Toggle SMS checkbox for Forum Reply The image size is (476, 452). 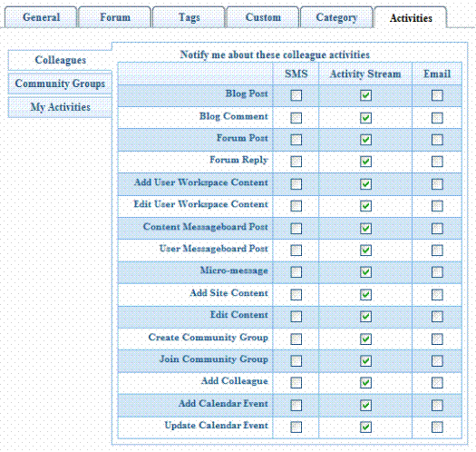pyautogui.click(x=296, y=162)
